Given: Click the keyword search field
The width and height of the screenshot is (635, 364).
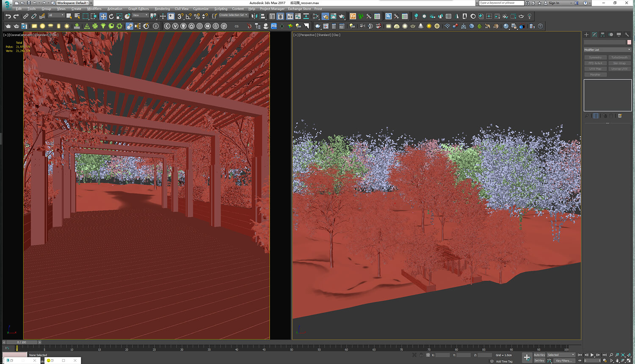Looking at the screenshot, I should tap(501, 3).
